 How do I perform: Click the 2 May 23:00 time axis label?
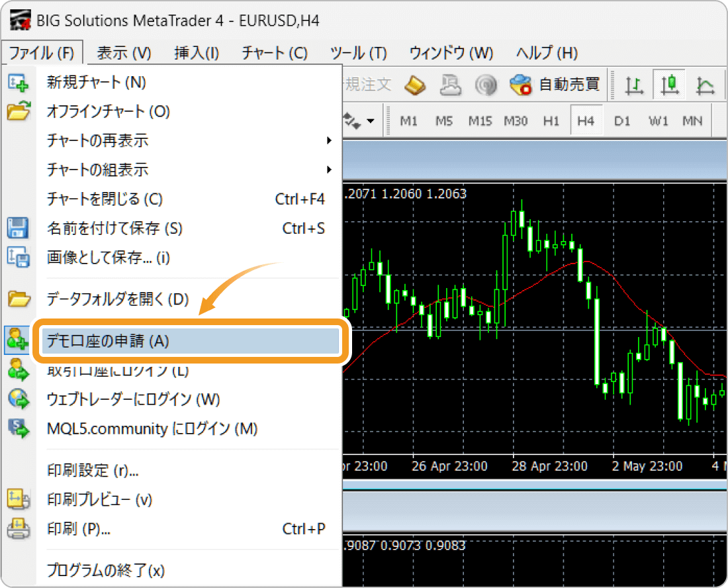pos(647,466)
